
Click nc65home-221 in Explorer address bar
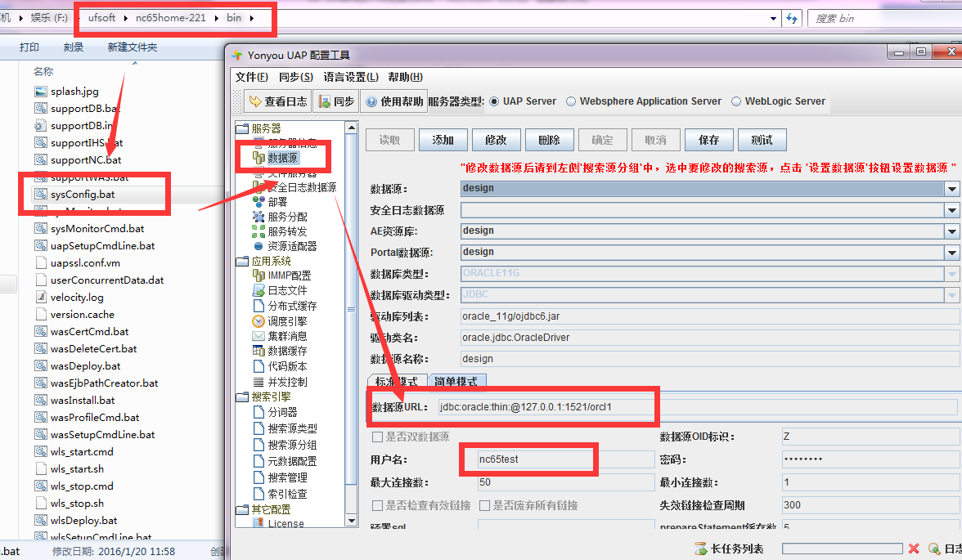click(170, 18)
